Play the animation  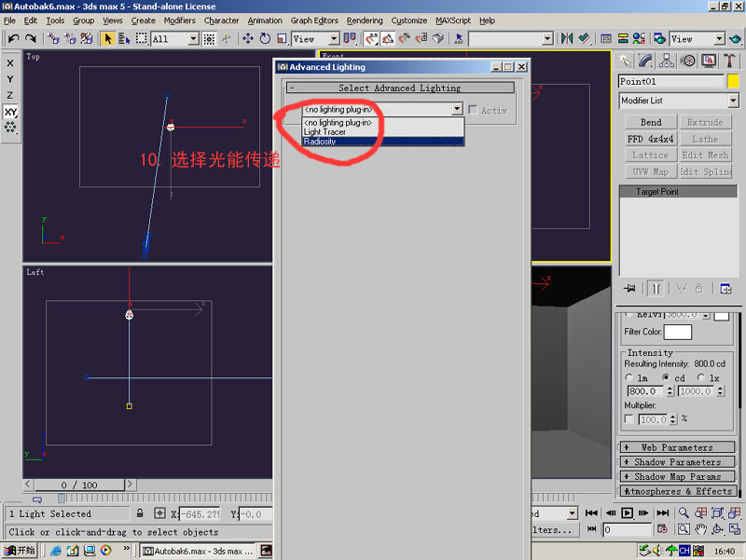coord(627,512)
